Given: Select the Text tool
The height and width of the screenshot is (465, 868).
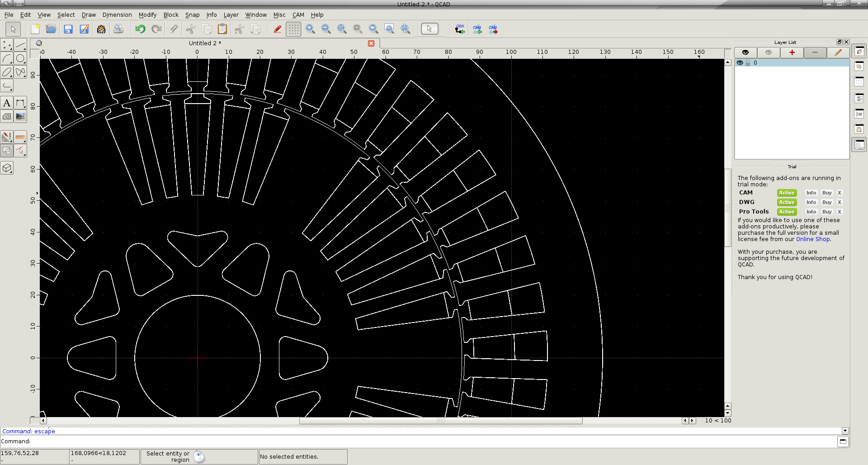Looking at the screenshot, I should pos(7,103).
